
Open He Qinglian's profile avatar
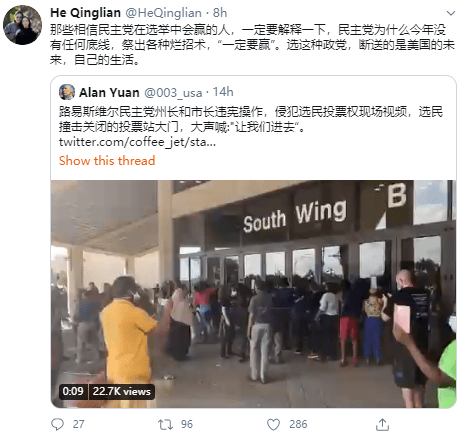[22, 25]
